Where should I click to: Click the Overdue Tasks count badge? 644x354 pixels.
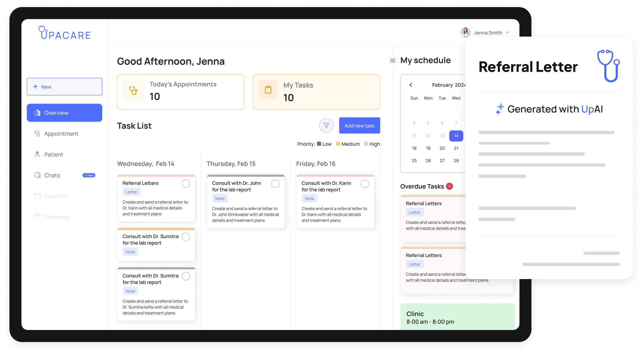(449, 186)
